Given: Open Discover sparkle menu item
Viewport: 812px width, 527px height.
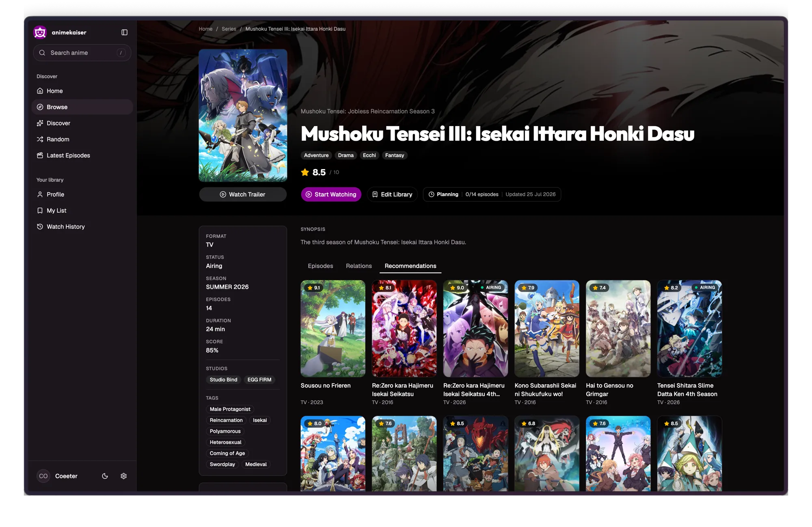Looking at the screenshot, I should click(82, 123).
